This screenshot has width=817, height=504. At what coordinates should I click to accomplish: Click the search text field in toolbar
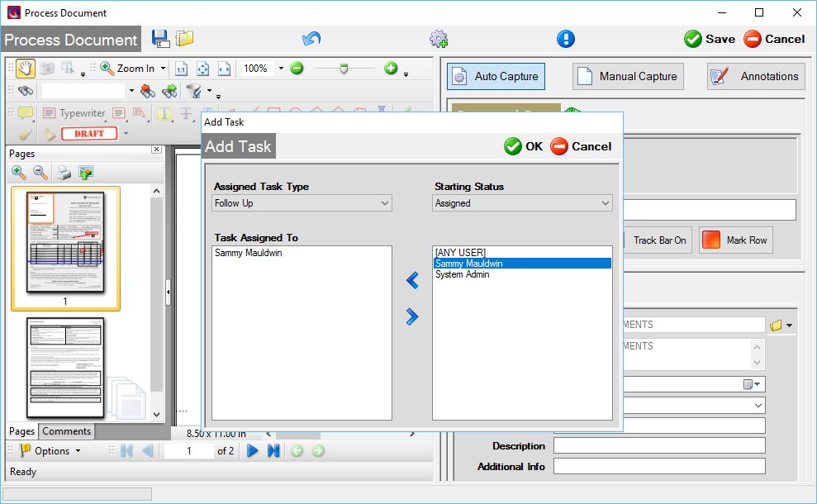click(83, 91)
